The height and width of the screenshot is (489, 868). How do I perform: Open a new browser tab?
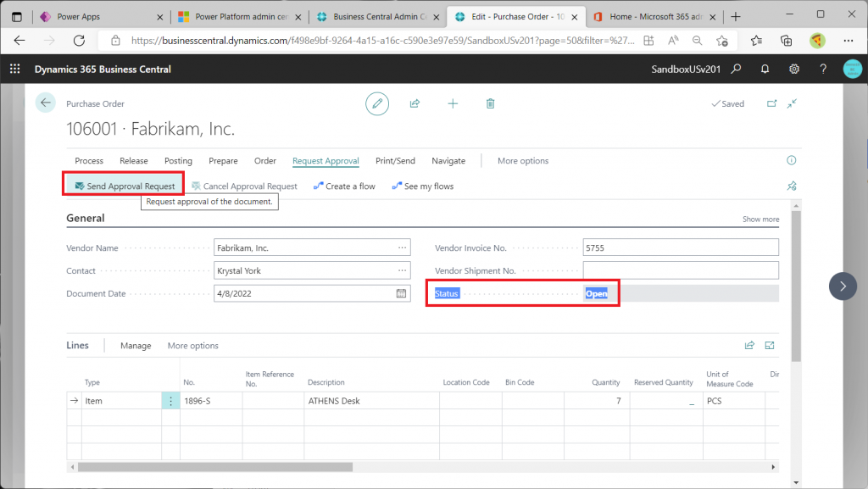736,17
